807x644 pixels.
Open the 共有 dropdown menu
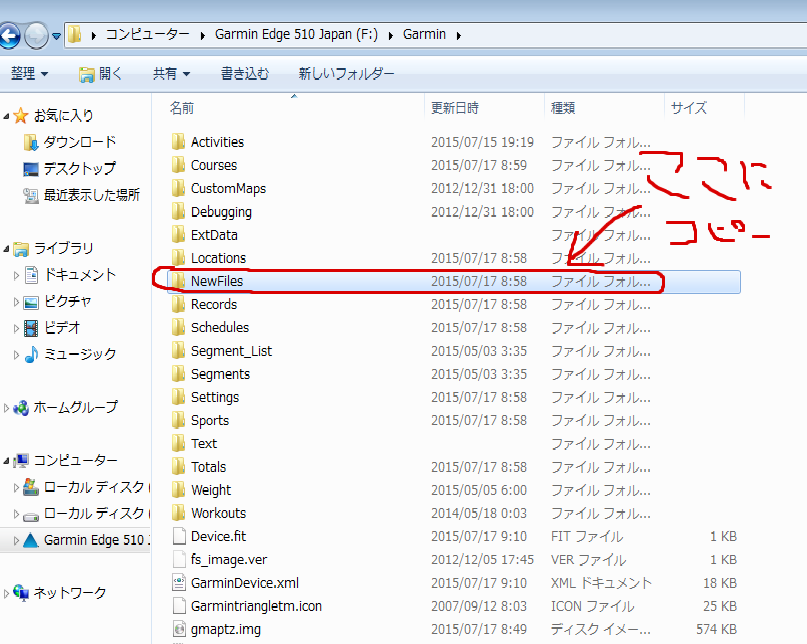pyautogui.click(x=171, y=74)
